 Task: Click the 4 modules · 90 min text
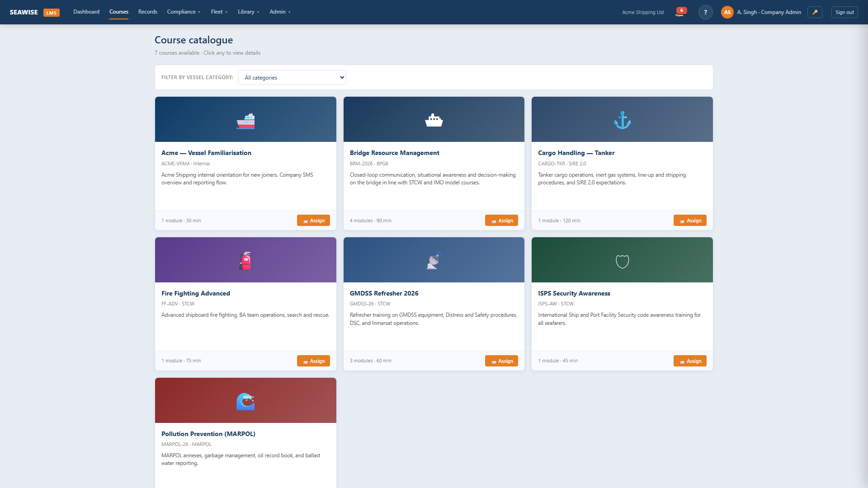(370, 221)
